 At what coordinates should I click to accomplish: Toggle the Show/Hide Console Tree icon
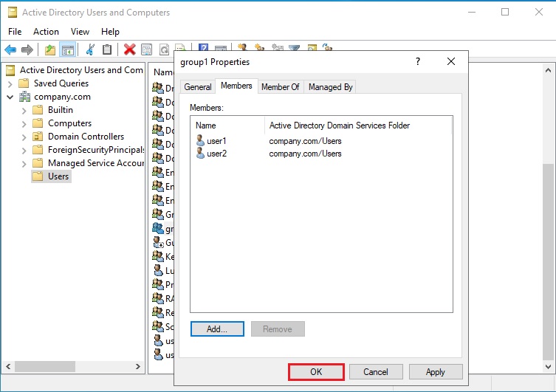(x=67, y=49)
